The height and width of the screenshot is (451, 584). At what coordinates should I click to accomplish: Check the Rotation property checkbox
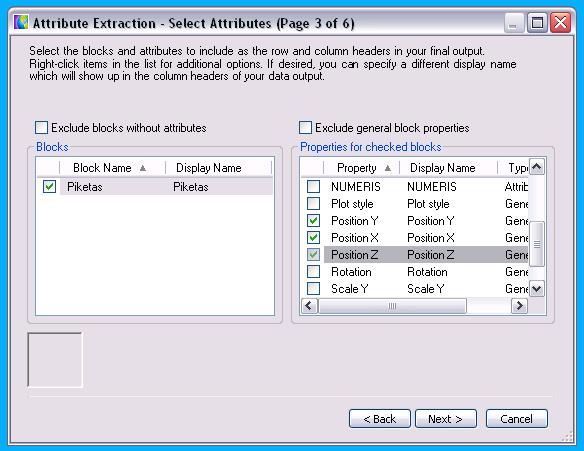coord(313,272)
